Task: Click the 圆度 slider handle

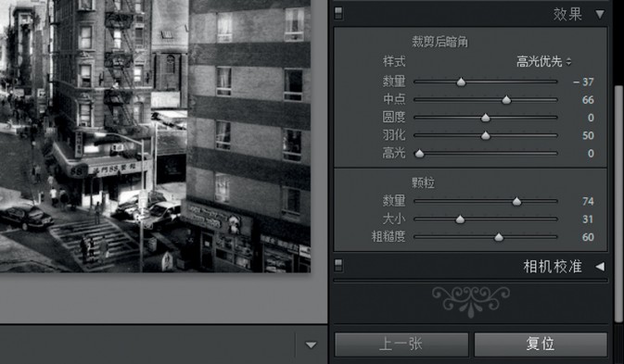Action: click(x=486, y=118)
